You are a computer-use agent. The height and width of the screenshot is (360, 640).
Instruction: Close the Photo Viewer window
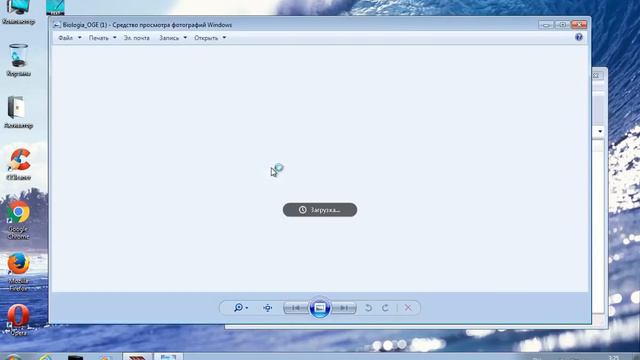click(x=579, y=25)
